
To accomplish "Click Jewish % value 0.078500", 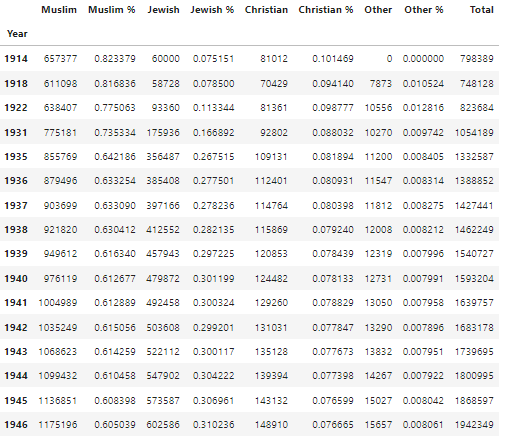I will (214, 83).
